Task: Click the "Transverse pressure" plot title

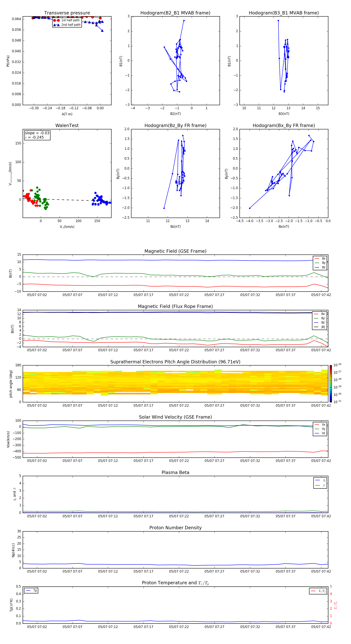Action: [67, 13]
